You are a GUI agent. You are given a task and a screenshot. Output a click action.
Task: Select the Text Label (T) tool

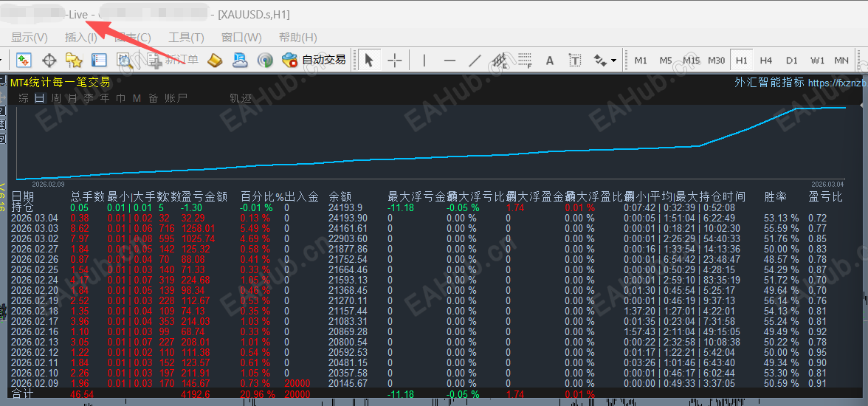click(575, 60)
